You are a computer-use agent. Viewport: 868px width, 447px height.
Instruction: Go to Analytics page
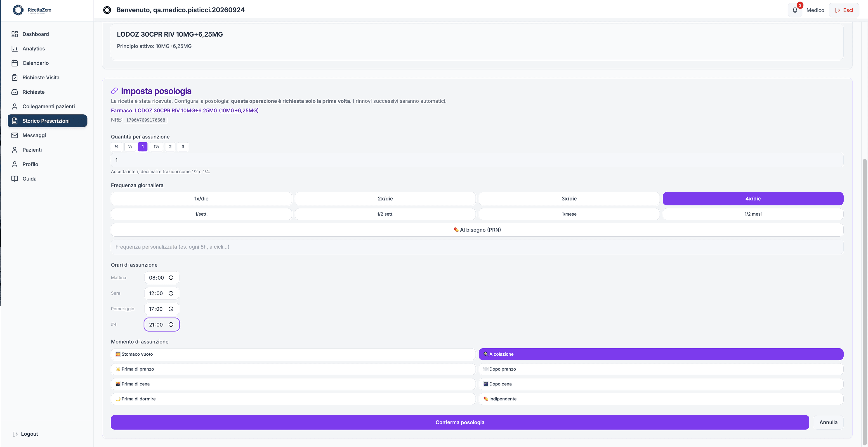point(47,49)
